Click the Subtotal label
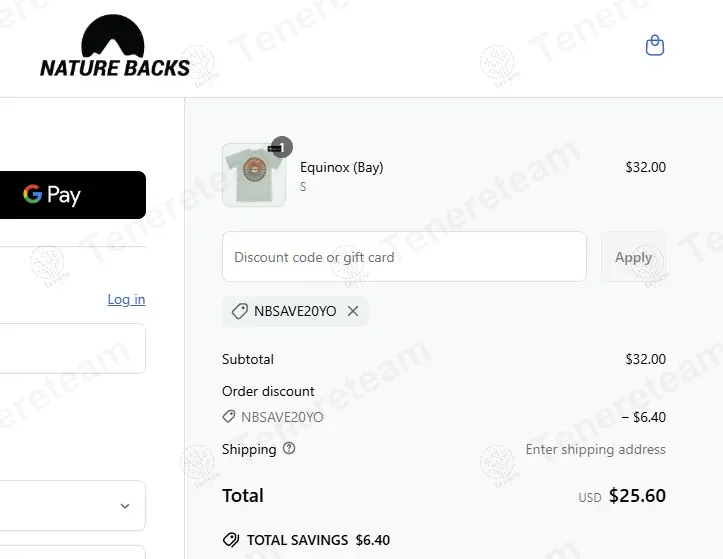The image size is (723, 559). tap(248, 359)
